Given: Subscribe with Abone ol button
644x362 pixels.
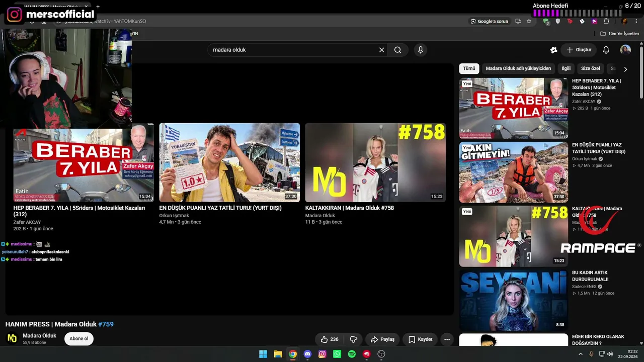Looking at the screenshot, I should 78,339.
